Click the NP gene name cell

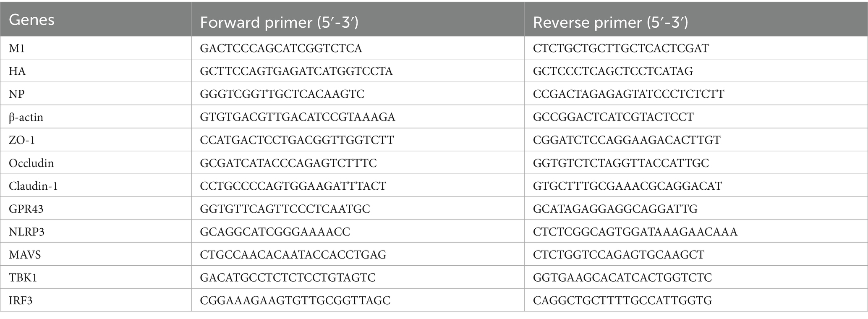[17, 94]
